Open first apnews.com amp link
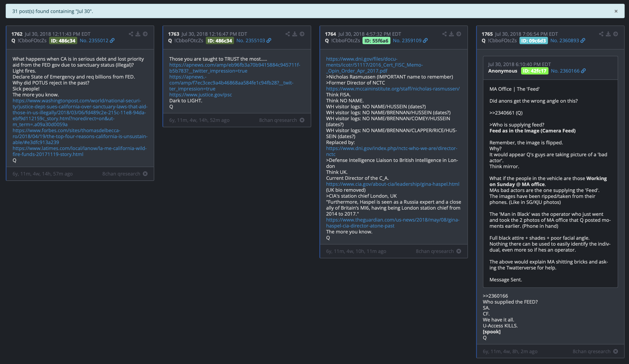The image size is (629, 364). pos(235,68)
